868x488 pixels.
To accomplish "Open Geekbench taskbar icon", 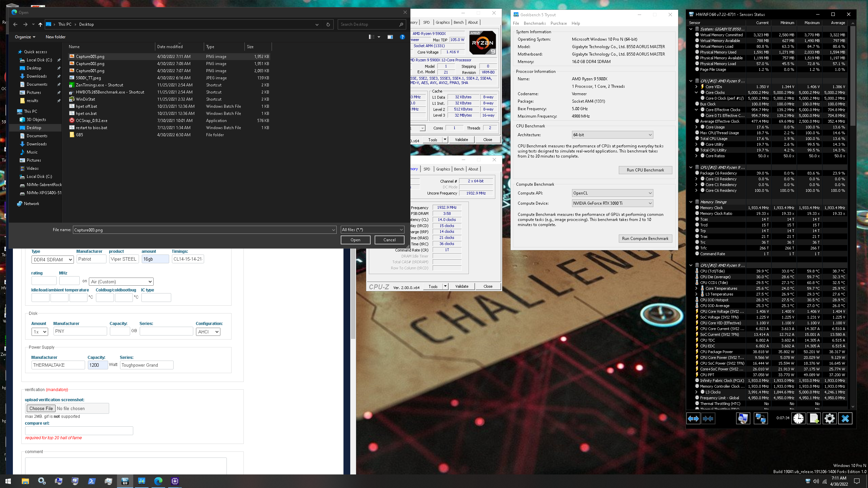I will pyautogui.click(x=141, y=481).
